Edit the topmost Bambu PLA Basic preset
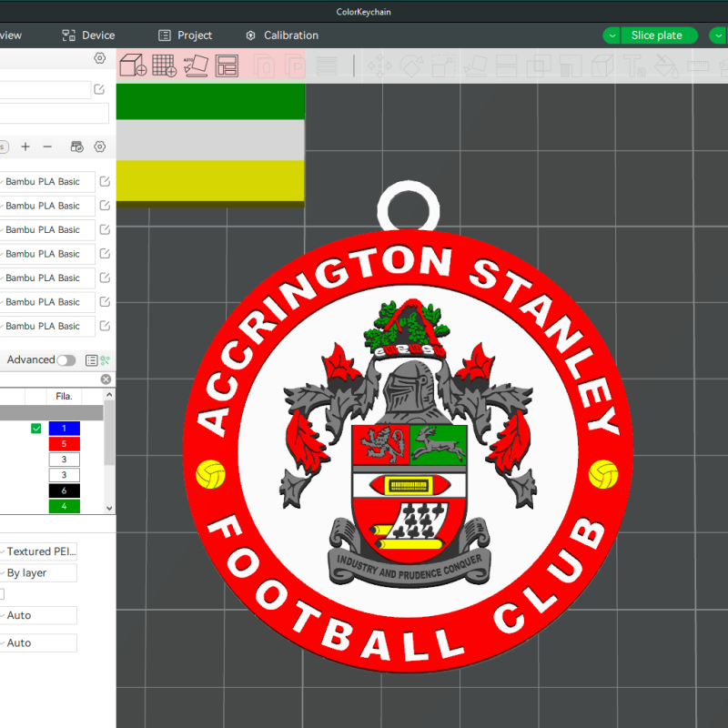Viewport: 728px width, 728px height. click(x=105, y=181)
